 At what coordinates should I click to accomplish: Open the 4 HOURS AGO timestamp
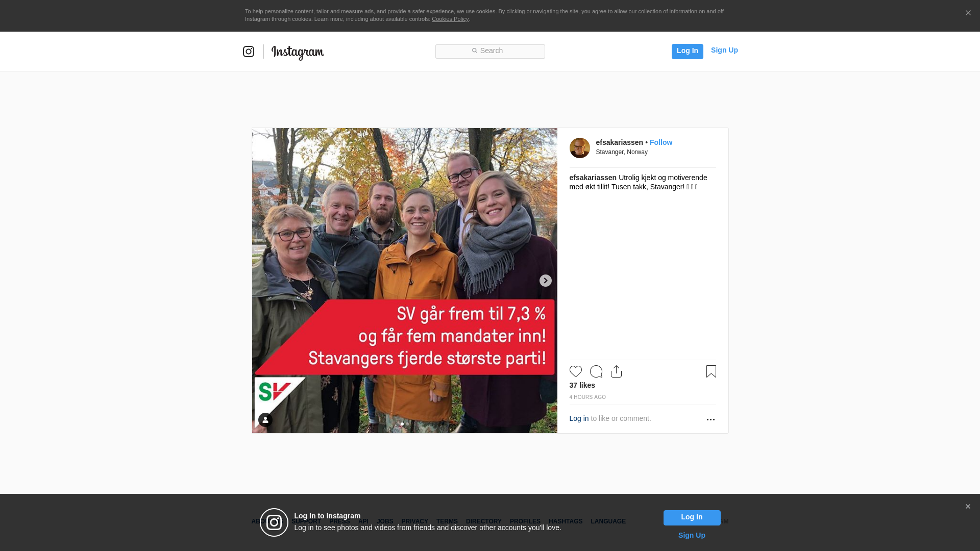click(x=587, y=397)
